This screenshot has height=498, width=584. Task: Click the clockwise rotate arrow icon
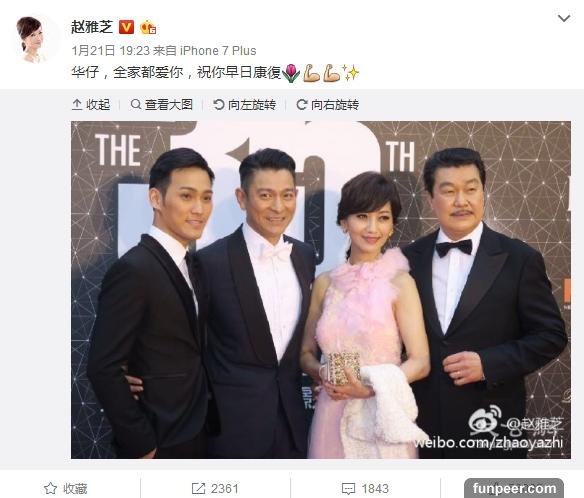(302, 105)
